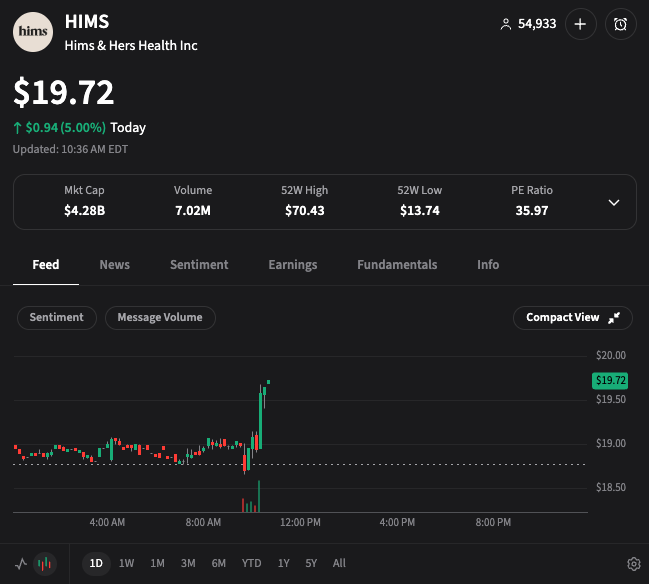Screen dimensions: 649x584
Task: Select the 1Y chart range
Action: [284, 563]
